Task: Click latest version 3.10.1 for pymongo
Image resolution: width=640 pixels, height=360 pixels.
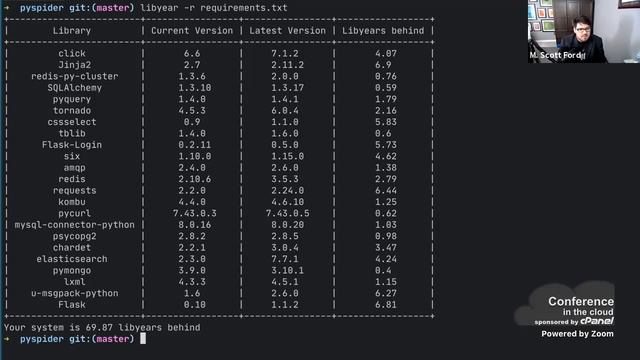Action: [287, 271]
